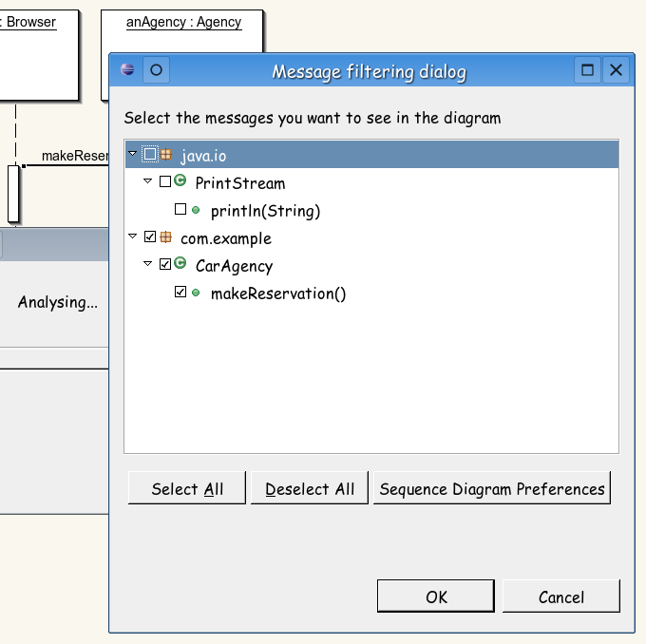Screen dimensions: 646x644
Task: Click the Eclipse icon in the dialog title bar
Action: 127,69
